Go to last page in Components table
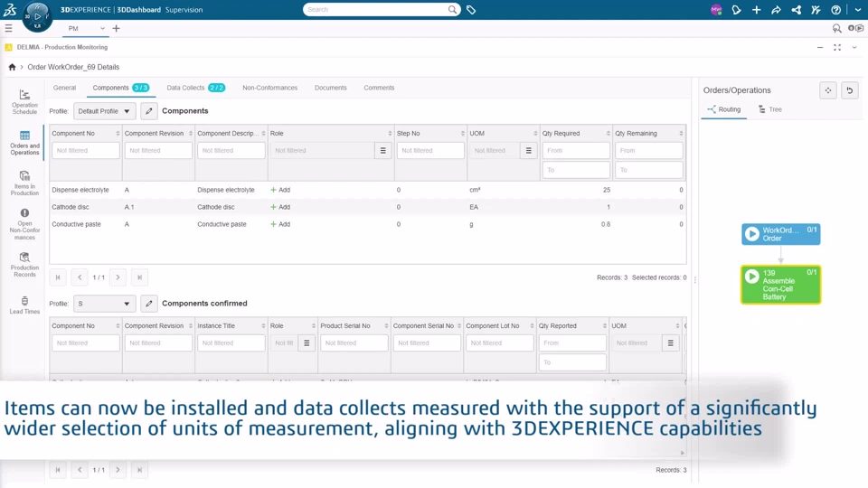Viewport: 868px width, 488px height. click(x=139, y=277)
